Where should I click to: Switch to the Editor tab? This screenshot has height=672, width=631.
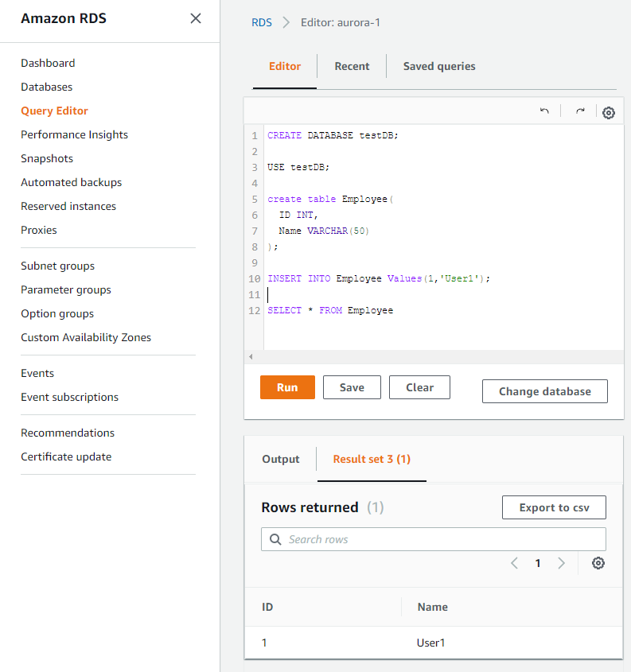285,67
